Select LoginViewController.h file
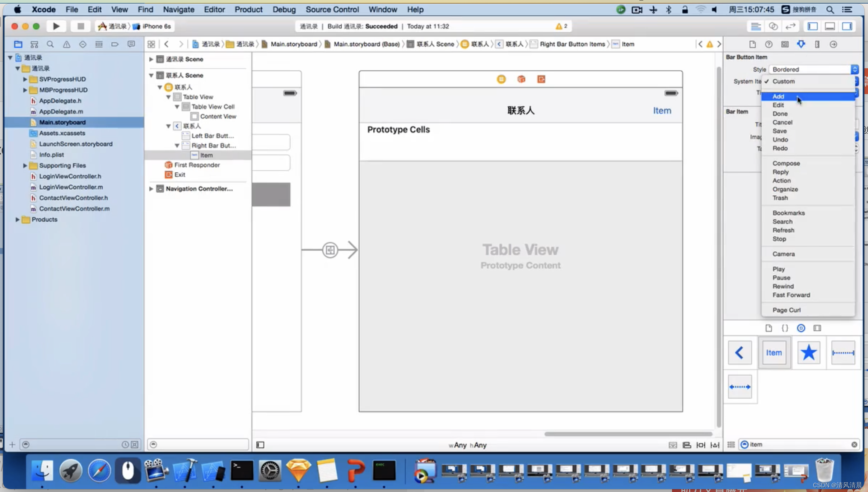868x492 pixels. click(70, 176)
